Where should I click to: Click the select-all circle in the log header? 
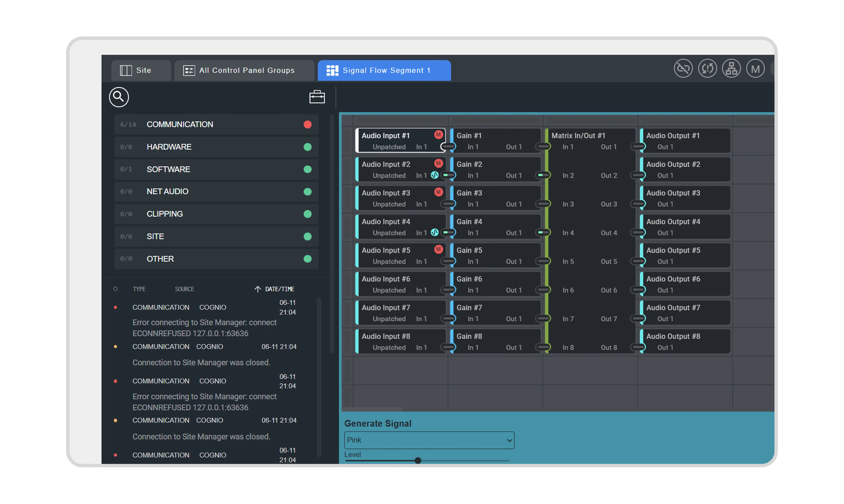point(115,289)
